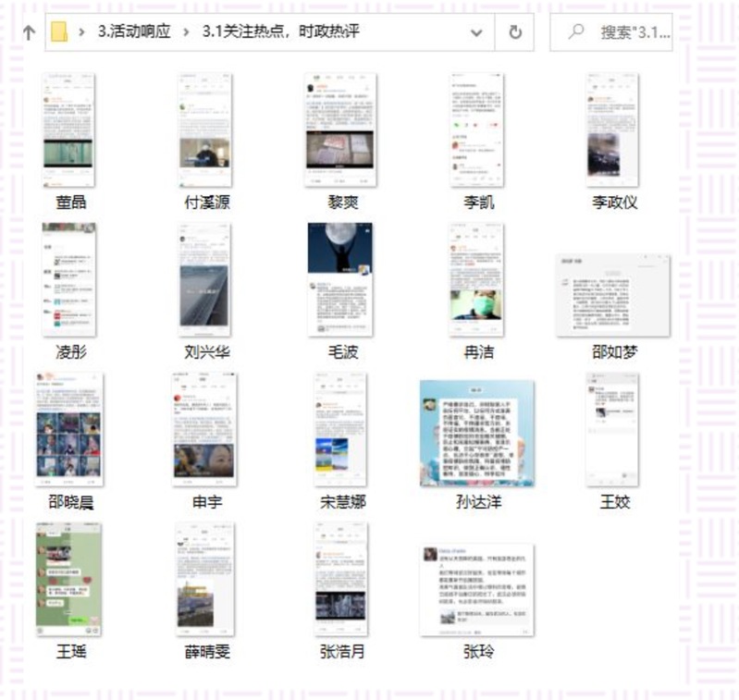Select the 董晶 image thumbnail

click(x=68, y=130)
